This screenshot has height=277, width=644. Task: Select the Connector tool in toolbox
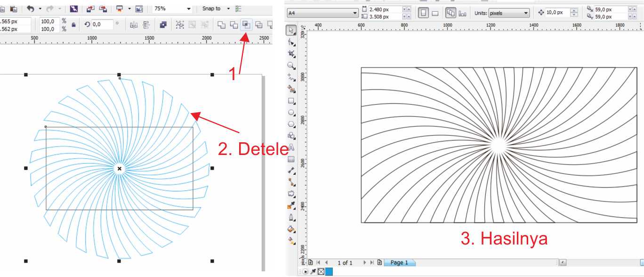click(291, 182)
